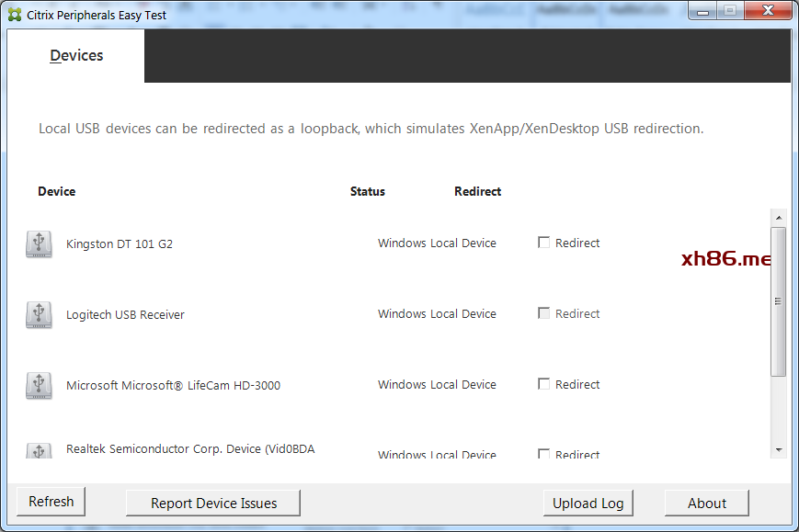Select the Logitech USB Receiver device name

point(125,314)
